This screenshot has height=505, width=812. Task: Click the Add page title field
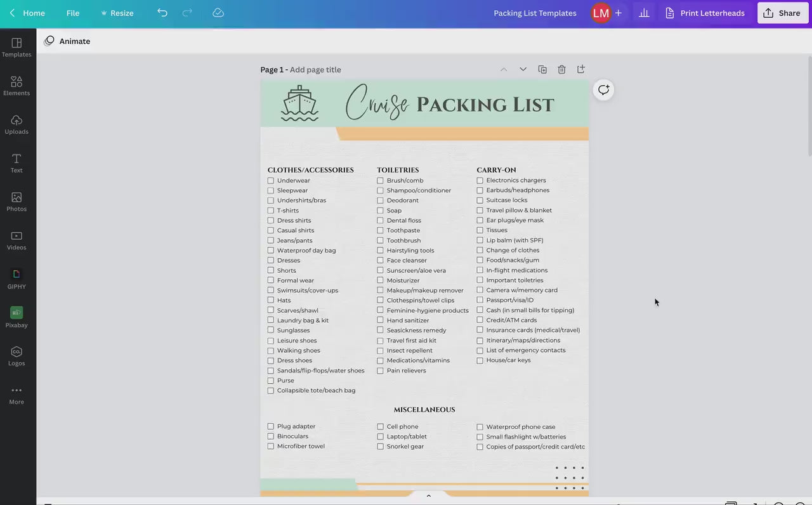click(315, 70)
